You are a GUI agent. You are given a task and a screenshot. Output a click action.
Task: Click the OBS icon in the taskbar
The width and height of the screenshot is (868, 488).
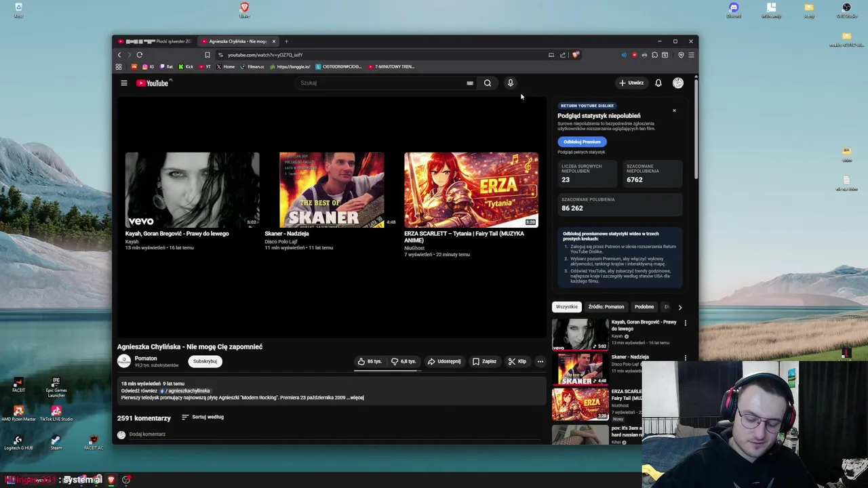pos(126,479)
